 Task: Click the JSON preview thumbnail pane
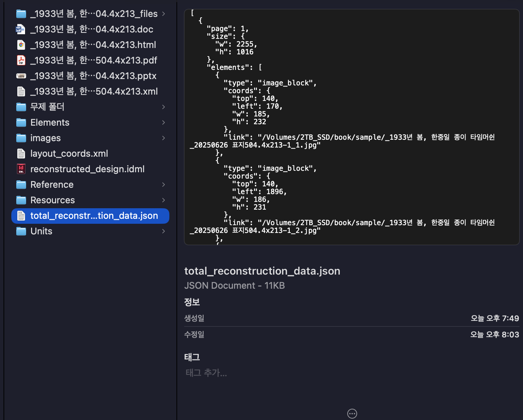[352, 127]
